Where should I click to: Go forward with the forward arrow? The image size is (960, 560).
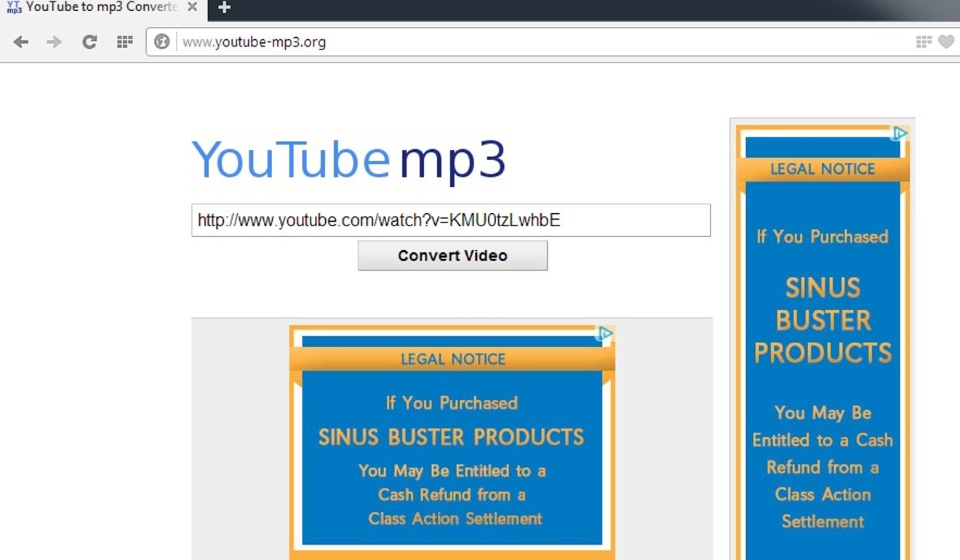54,42
